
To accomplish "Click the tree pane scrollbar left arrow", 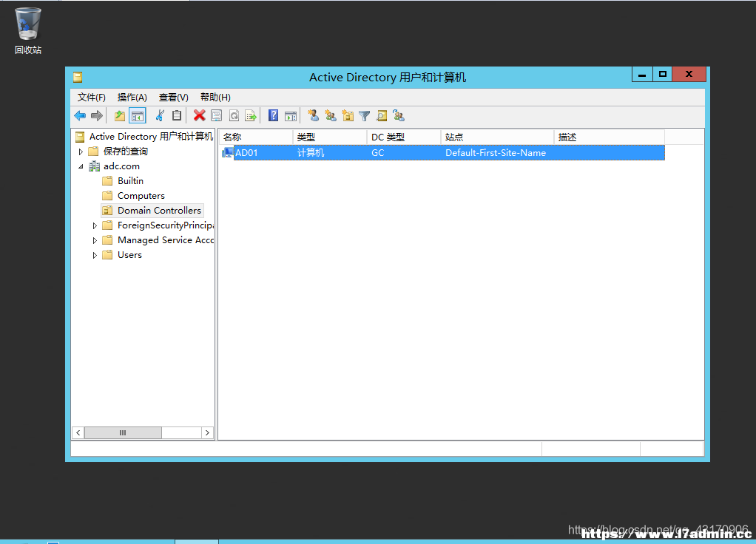I will tap(78, 432).
